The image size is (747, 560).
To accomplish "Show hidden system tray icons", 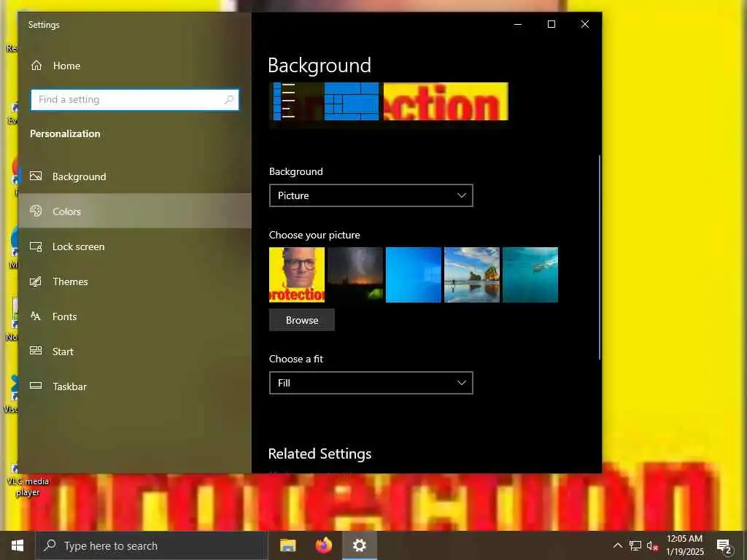I will (617, 545).
